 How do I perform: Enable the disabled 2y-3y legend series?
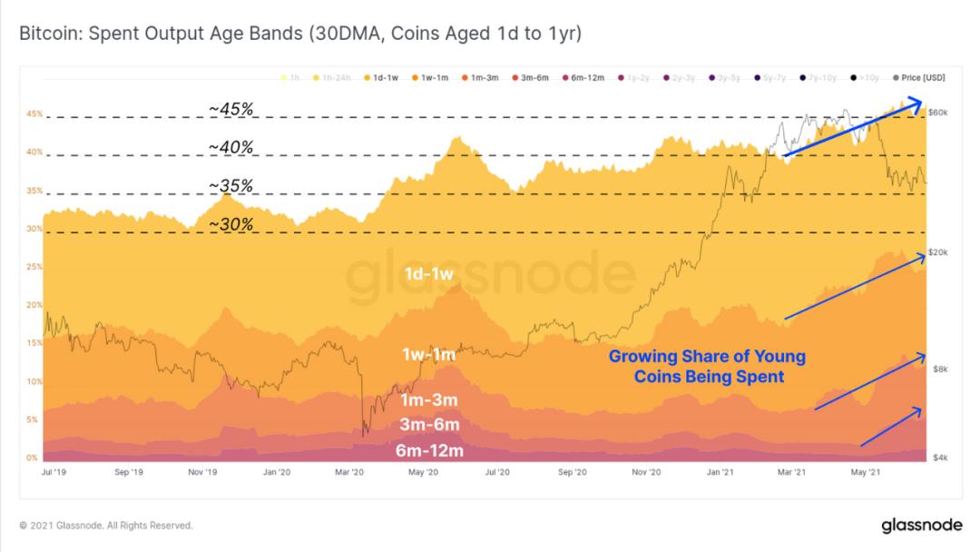click(x=679, y=78)
